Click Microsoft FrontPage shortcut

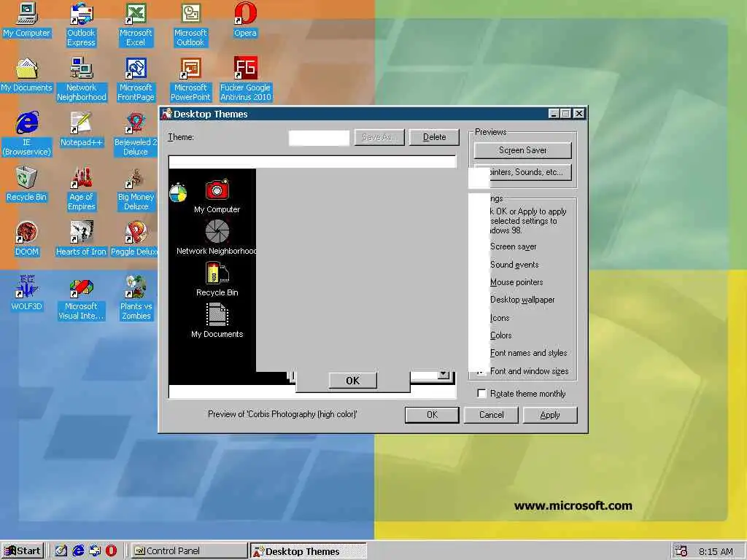tap(136, 79)
